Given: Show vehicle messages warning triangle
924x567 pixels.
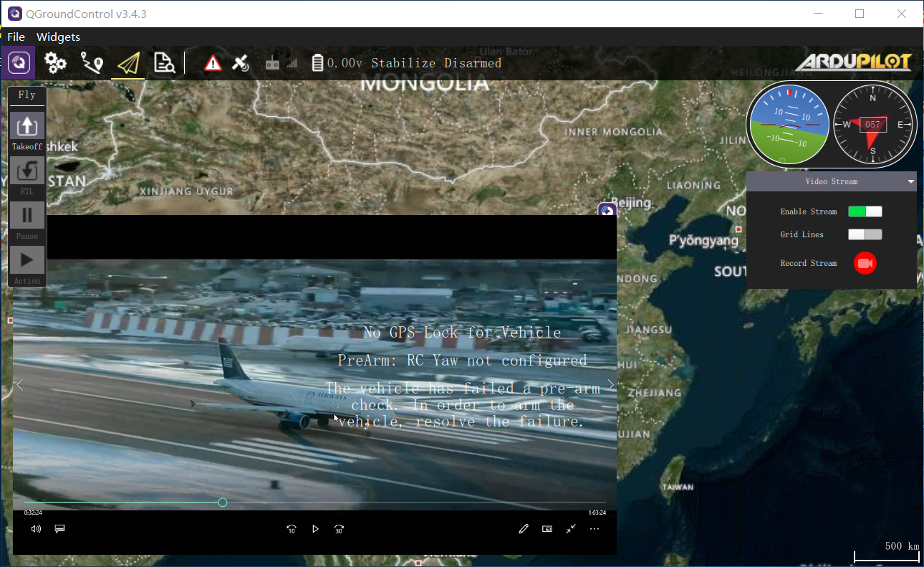Looking at the screenshot, I should (213, 63).
